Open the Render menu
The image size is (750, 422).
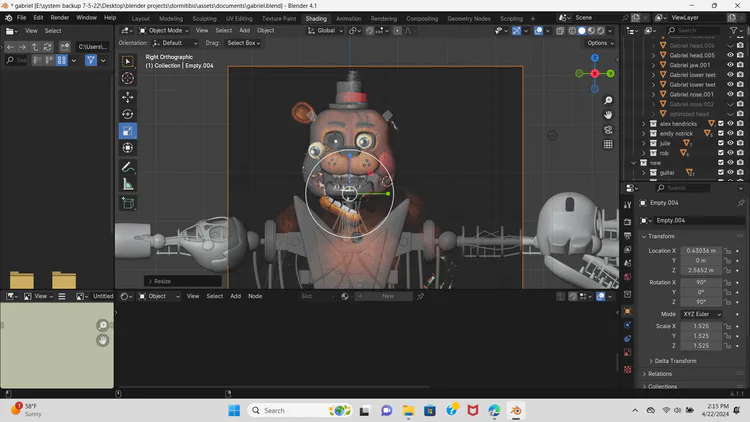tap(60, 18)
